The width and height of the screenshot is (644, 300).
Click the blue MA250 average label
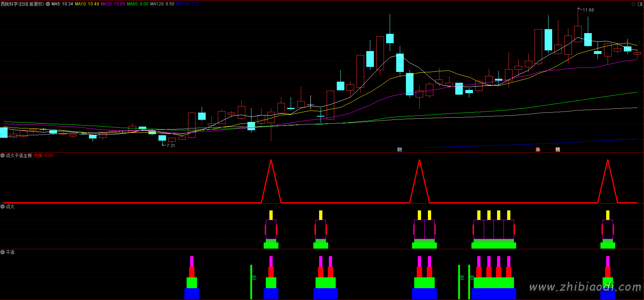tap(188, 4)
